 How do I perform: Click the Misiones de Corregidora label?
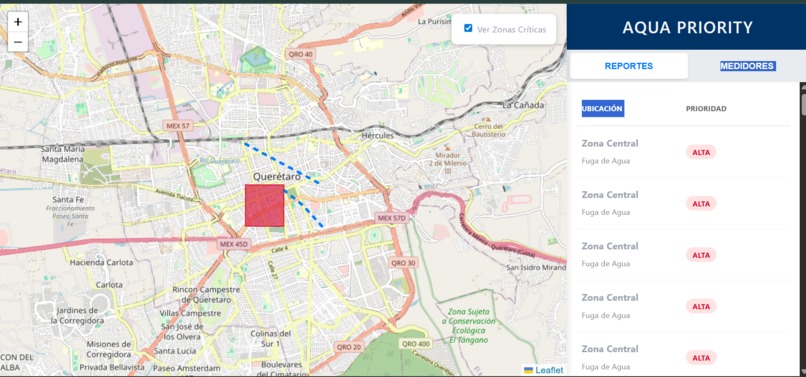(x=108, y=349)
